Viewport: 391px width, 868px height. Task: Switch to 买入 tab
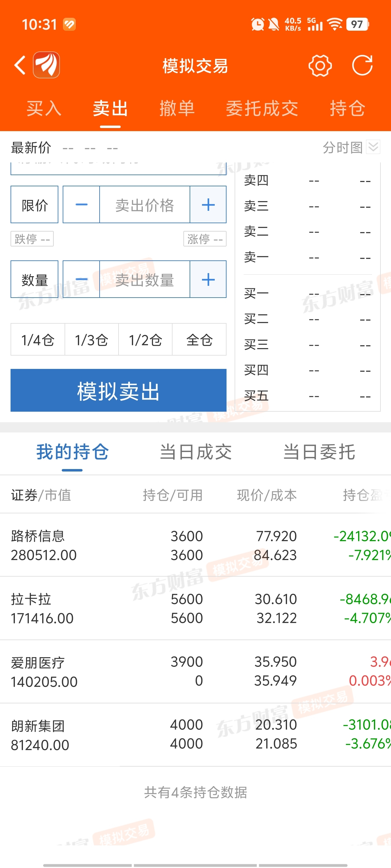click(x=44, y=108)
